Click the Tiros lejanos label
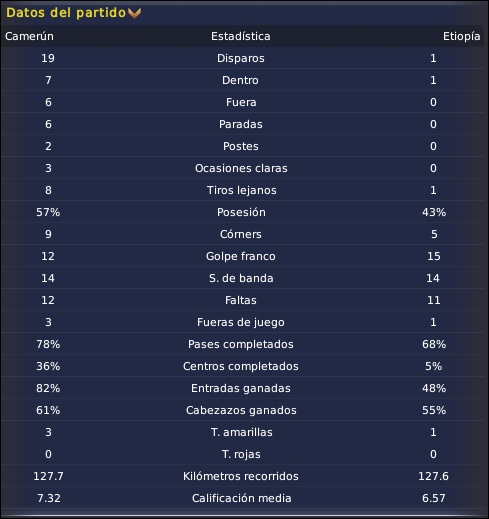Viewport: 489px width, 519px height. [x=242, y=190]
